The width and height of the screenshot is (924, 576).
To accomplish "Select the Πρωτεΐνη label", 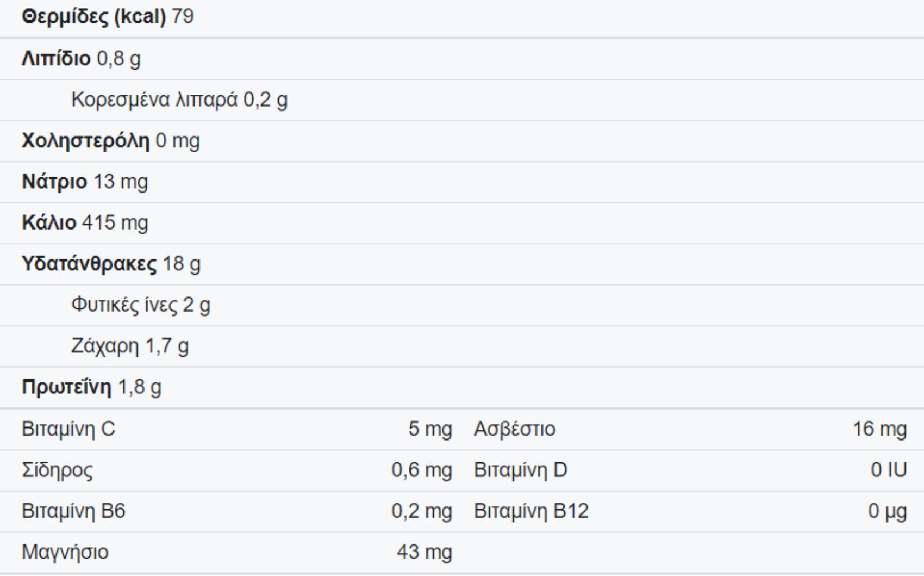I will click(x=66, y=387).
